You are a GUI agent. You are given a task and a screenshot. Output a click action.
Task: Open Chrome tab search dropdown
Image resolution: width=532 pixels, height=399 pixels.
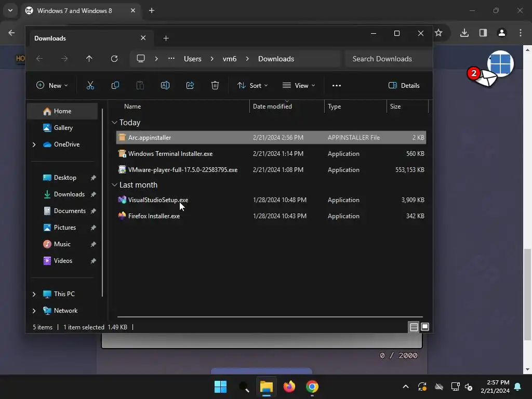10,10
